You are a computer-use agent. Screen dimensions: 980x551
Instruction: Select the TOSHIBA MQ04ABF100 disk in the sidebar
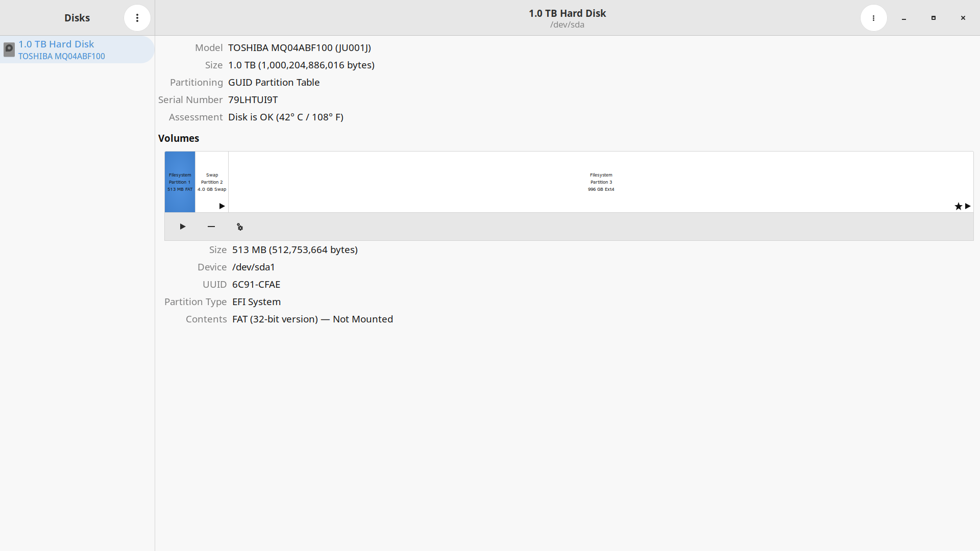tap(77, 49)
